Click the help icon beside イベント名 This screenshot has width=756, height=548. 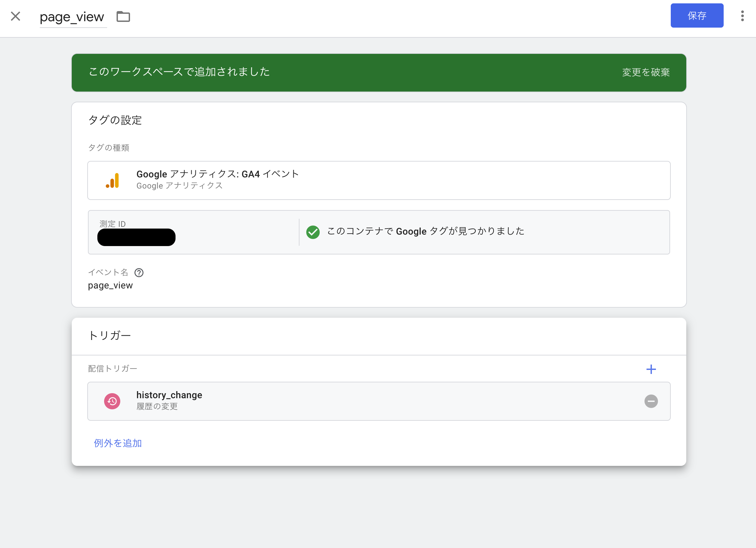(x=139, y=273)
